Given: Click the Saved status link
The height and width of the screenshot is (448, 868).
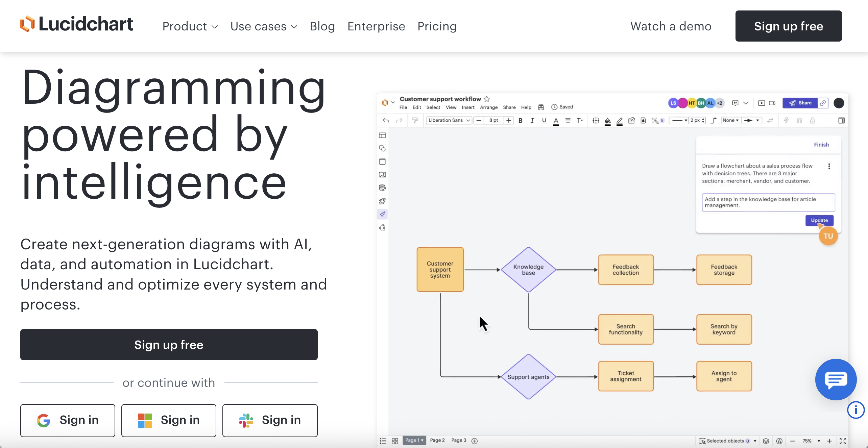Looking at the screenshot, I should 566,107.
